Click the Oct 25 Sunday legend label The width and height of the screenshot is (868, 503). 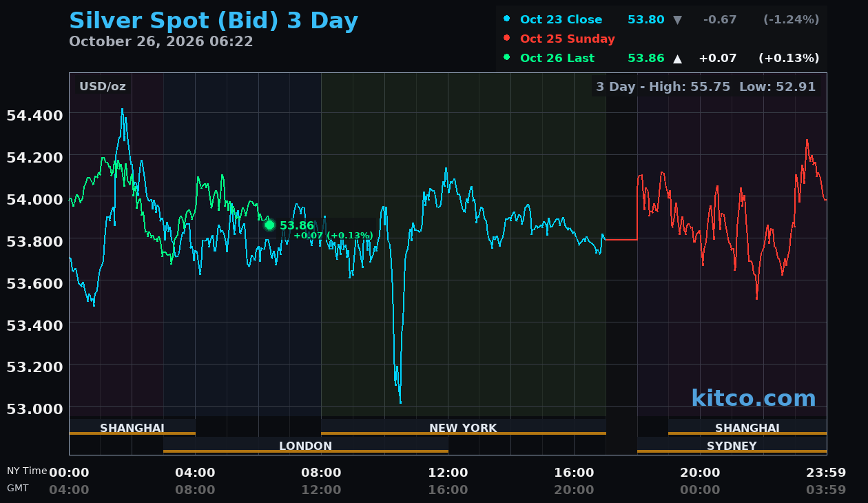[568, 39]
